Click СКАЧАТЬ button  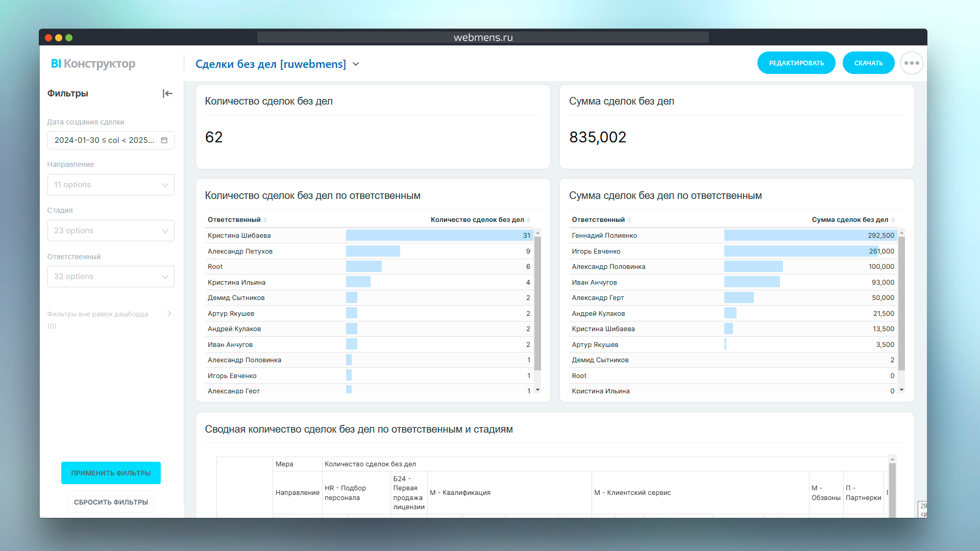point(868,63)
